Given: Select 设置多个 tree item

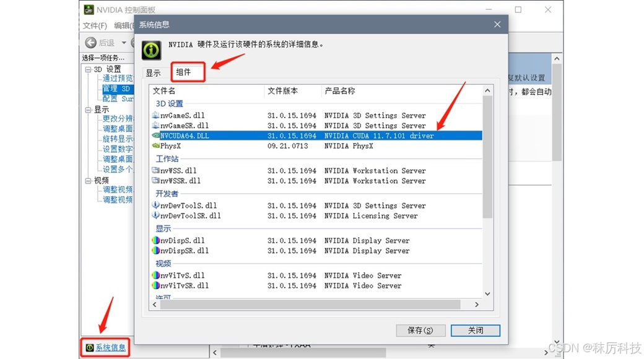Looking at the screenshot, I should 118,169.
